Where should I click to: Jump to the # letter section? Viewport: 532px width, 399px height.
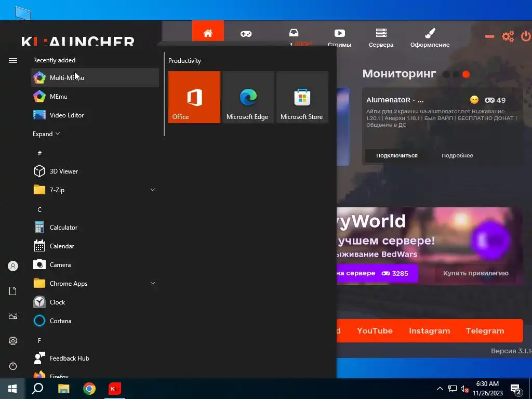pyautogui.click(x=39, y=153)
